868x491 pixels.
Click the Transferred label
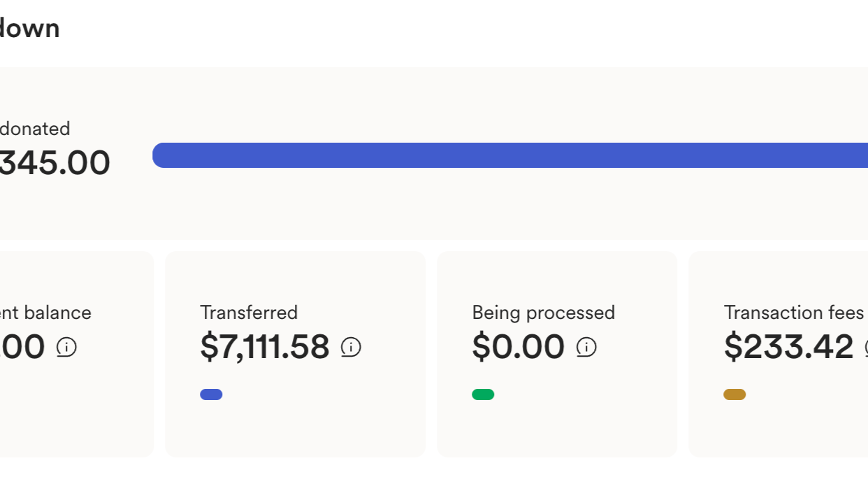click(x=249, y=312)
